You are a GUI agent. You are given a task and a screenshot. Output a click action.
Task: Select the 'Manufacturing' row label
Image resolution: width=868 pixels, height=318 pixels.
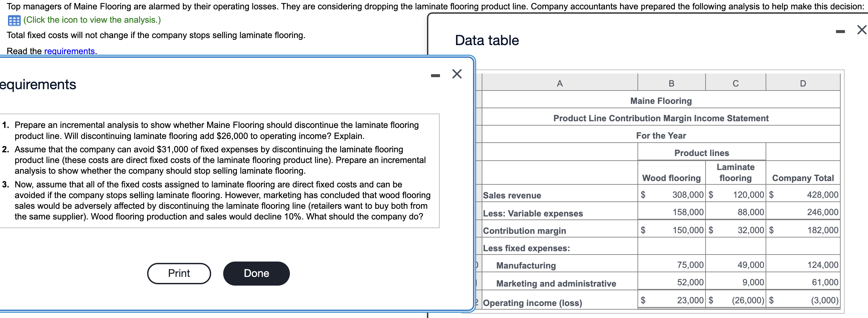(x=526, y=265)
